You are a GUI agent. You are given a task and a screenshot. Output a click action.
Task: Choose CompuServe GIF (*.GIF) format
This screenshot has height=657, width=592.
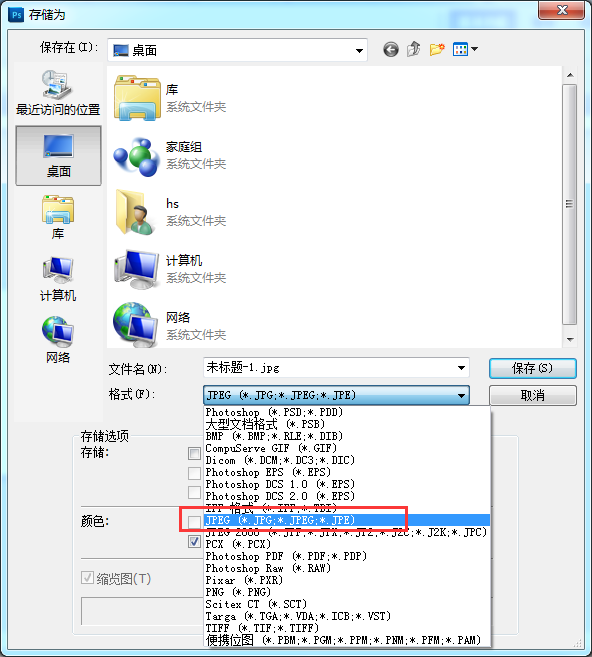[x=347, y=448]
